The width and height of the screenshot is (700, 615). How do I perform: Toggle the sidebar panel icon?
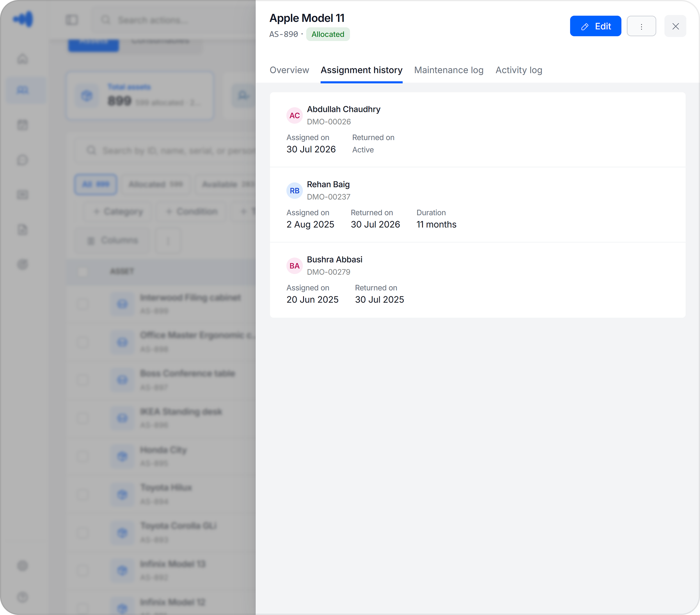(72, 20)
